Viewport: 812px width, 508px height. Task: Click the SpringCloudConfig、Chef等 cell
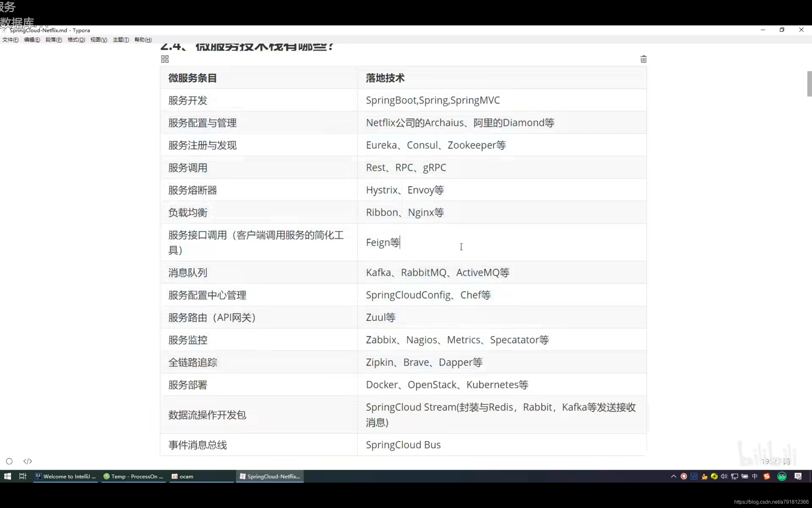click(x=502, y=295)
